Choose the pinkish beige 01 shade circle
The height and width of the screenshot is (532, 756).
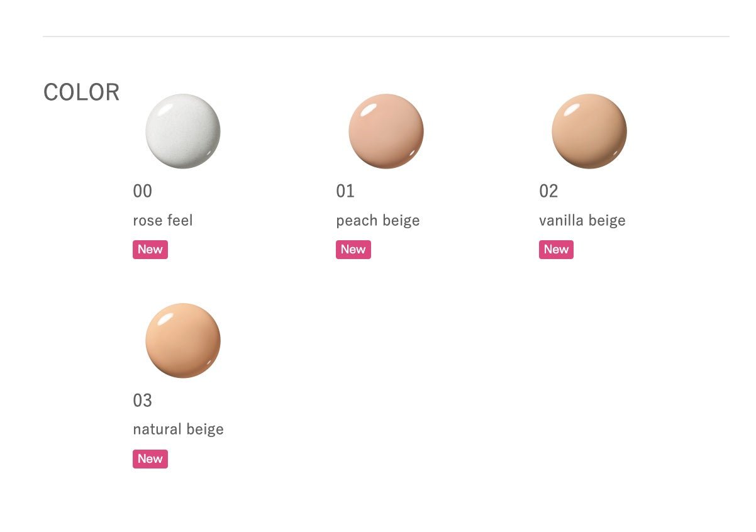point(386,131)
